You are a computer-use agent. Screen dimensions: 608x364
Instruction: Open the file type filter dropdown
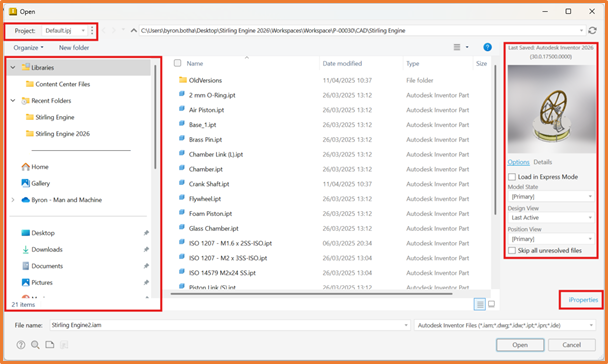pos(505,325)
